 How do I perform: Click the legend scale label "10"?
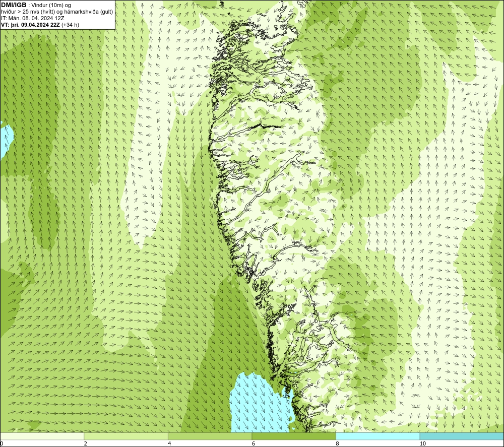423,443
